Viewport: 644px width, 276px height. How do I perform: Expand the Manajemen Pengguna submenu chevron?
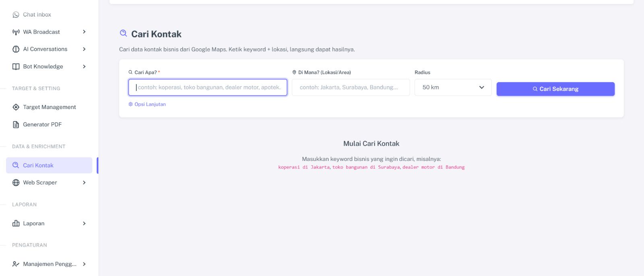84,264
